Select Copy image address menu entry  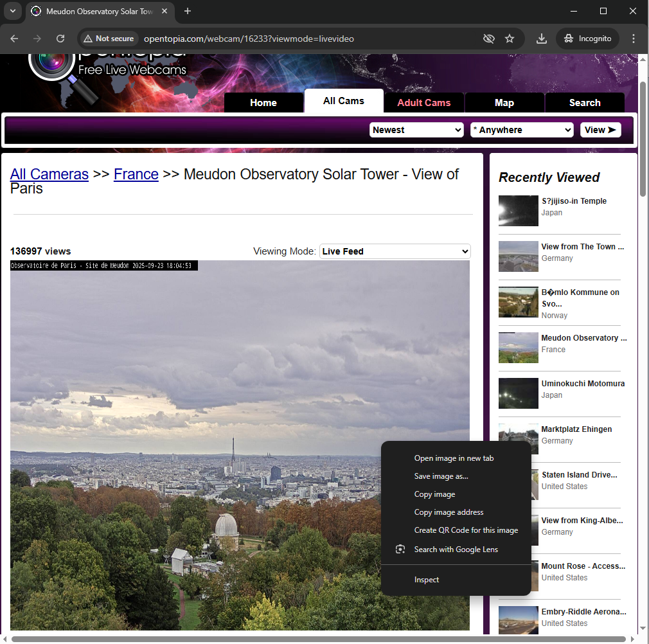449,512
